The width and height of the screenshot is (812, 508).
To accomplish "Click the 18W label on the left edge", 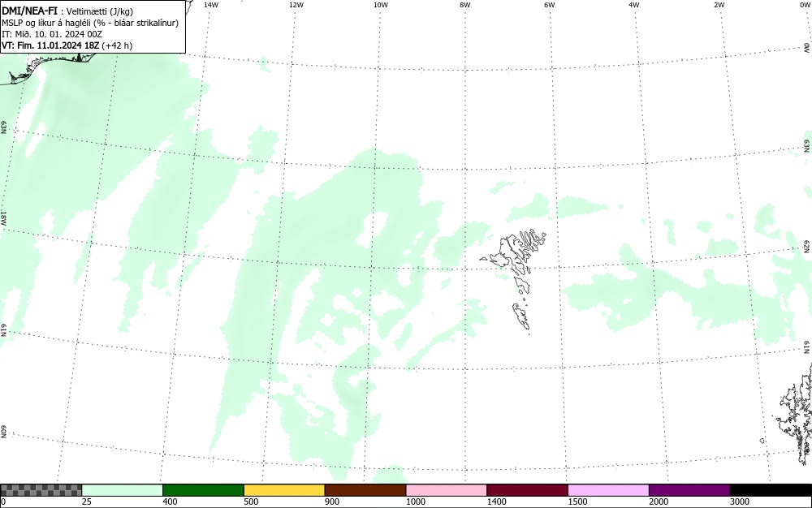I will (3, 217).
